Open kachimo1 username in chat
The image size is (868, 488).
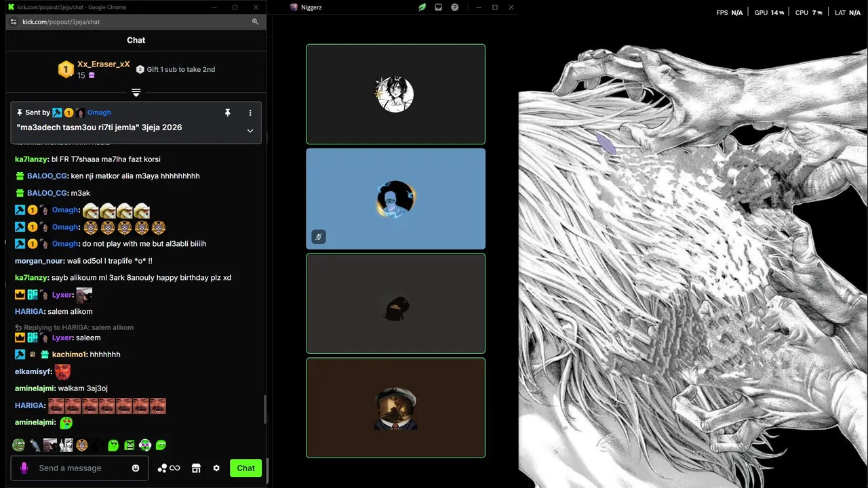coord(68,354)
